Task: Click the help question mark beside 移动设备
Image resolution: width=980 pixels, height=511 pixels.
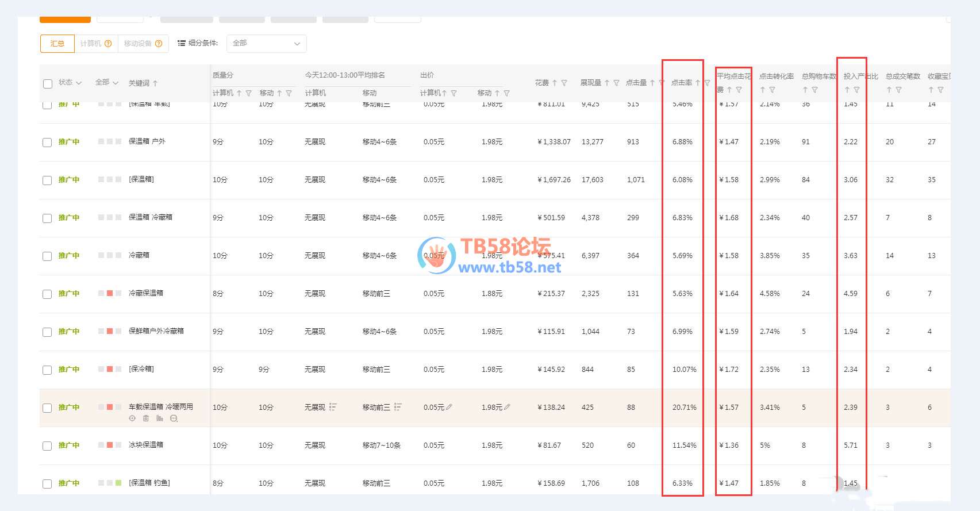Action: click(x=159, y=44)
